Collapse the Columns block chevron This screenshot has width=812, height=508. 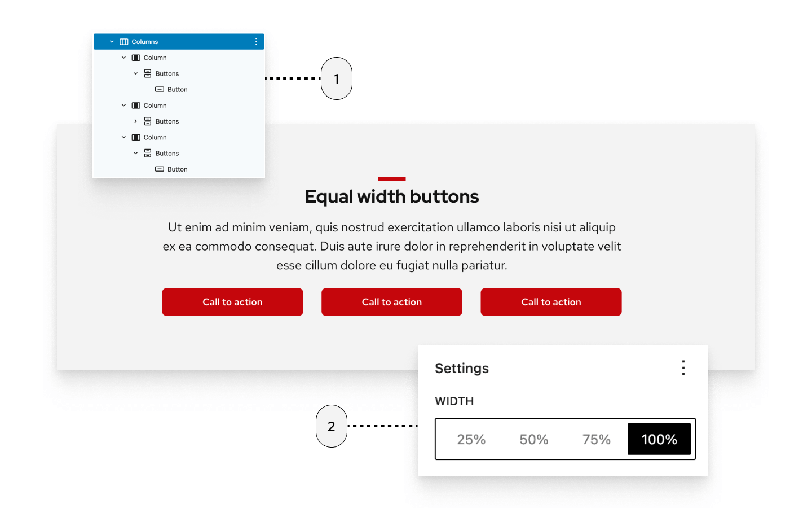pyautogui.click(x=112, y=42)
